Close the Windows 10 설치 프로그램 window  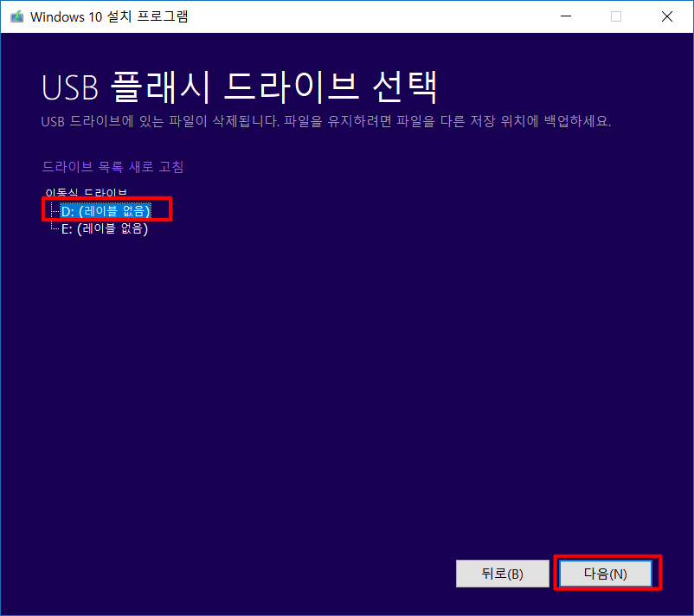(x=667, y=16)
